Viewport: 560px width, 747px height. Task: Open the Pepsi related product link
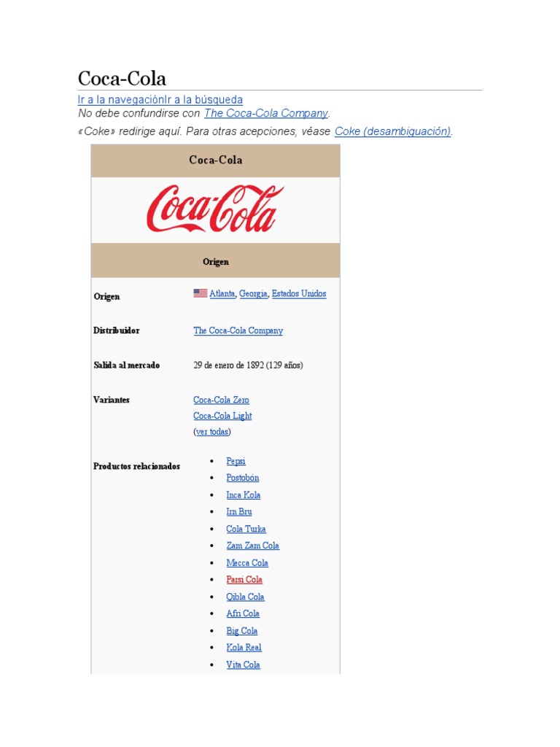click(236, 461)
